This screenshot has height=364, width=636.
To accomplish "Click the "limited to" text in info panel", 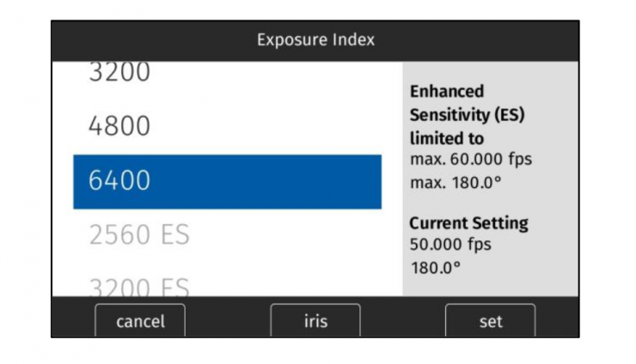I will [447, 139].
